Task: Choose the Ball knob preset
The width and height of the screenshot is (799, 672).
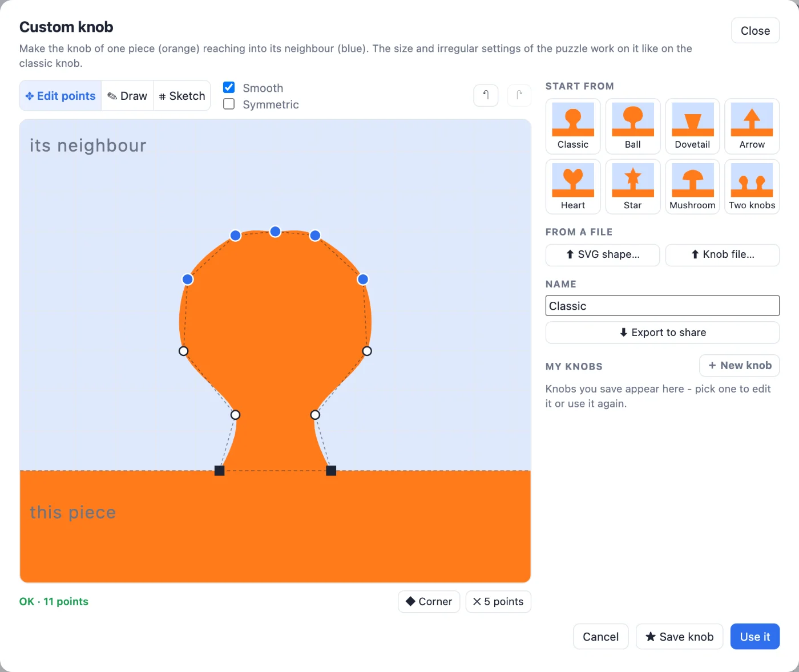Action: point(632,126)
